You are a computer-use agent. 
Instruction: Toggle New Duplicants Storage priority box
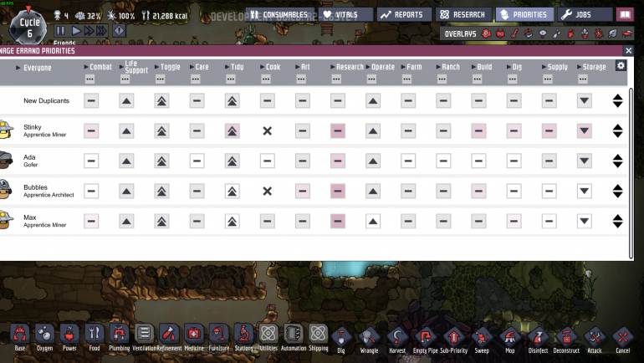pyautogui.click(x=585, y=100)
